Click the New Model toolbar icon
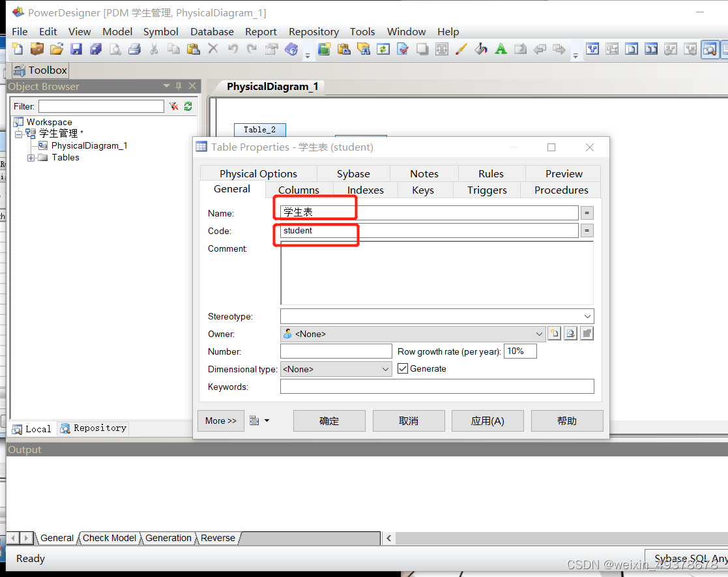 click(x=17, y=49)
